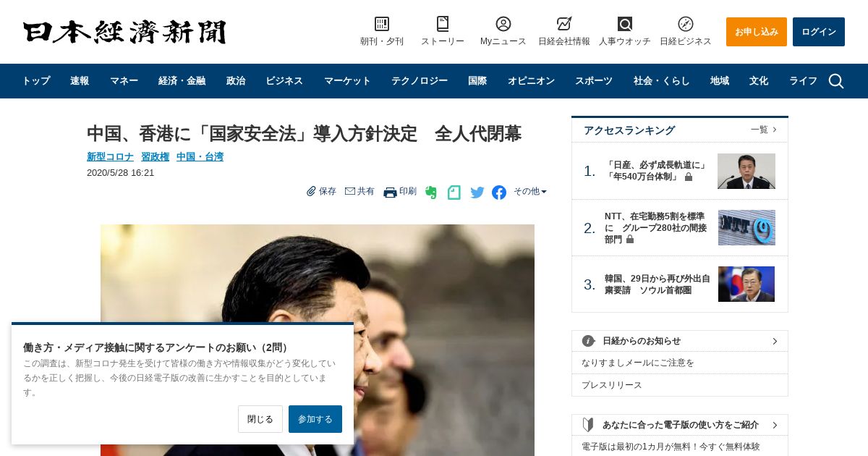The image size is (868, 456).
Task: Click the info icon beside 日経からのお知らせ
Action: point(588,341)
